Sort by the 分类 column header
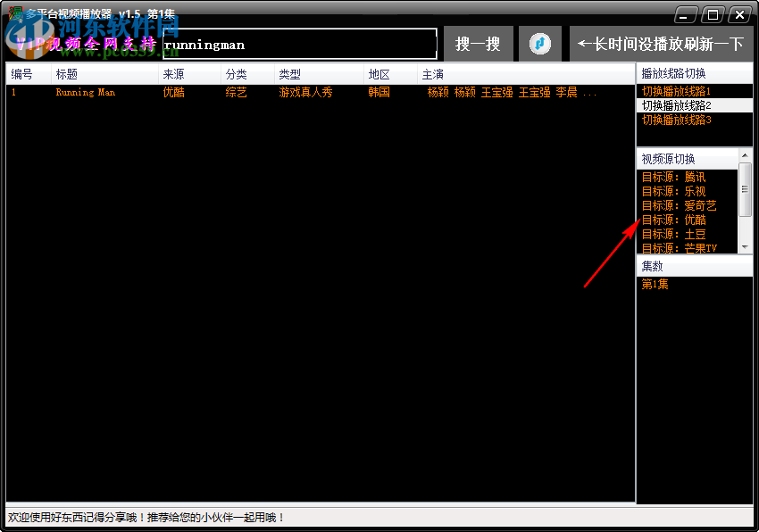Viewport: 759px width, 532px height. 247,74
